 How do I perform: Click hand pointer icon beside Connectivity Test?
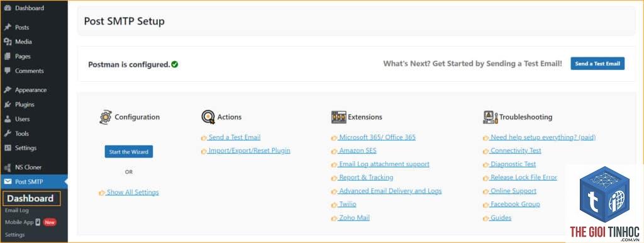tap(486, 151)
